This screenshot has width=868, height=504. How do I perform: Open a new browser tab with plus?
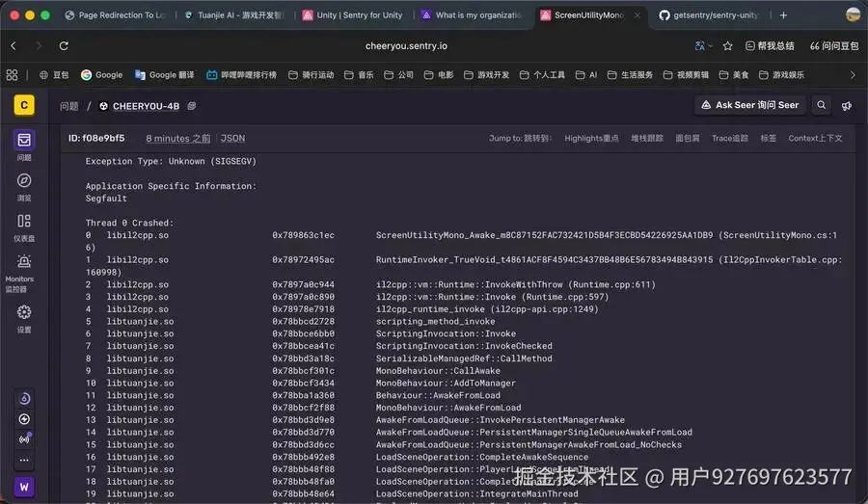coord(783,15)
